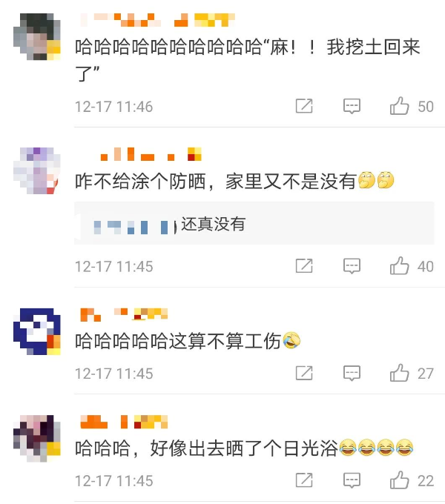This screenshot has width=445, height=504.
Task: Open the 日光浴 commenter's avatar
Action: pyautogui.click(x=37, y=439)
